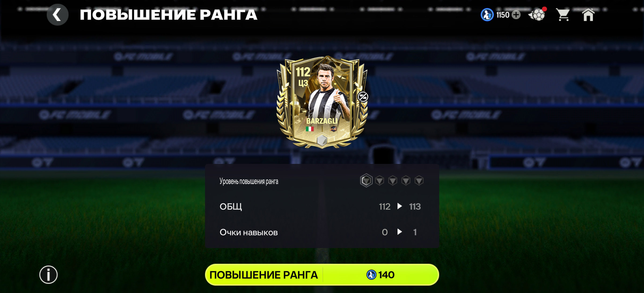Open the home screen via house icon

coord(588,15)
